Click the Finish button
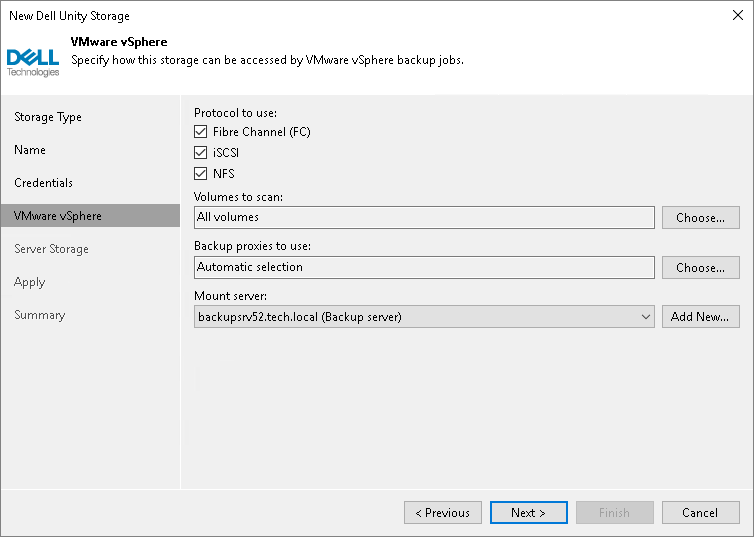This screenshot has width=754, height=537. [615, 512]
